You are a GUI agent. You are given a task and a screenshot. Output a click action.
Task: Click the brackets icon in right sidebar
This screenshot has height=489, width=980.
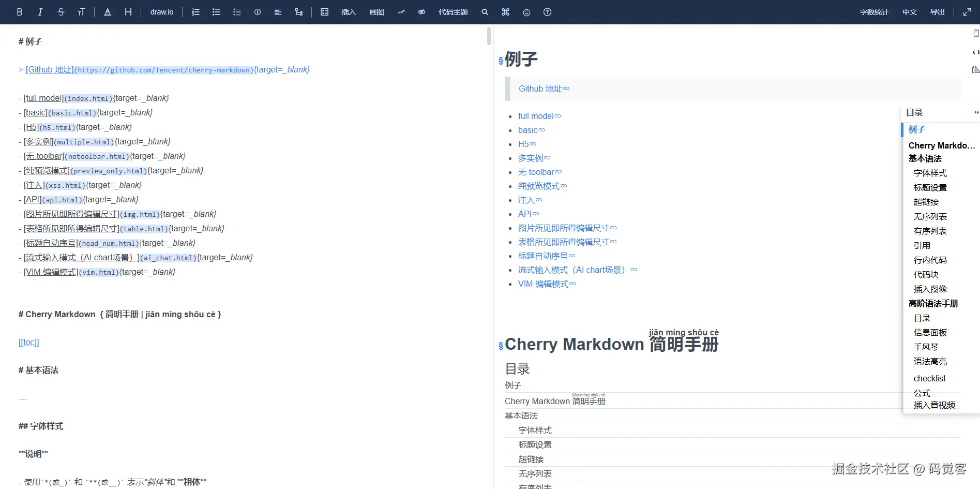pyautogui.click(x=976, y=52)
